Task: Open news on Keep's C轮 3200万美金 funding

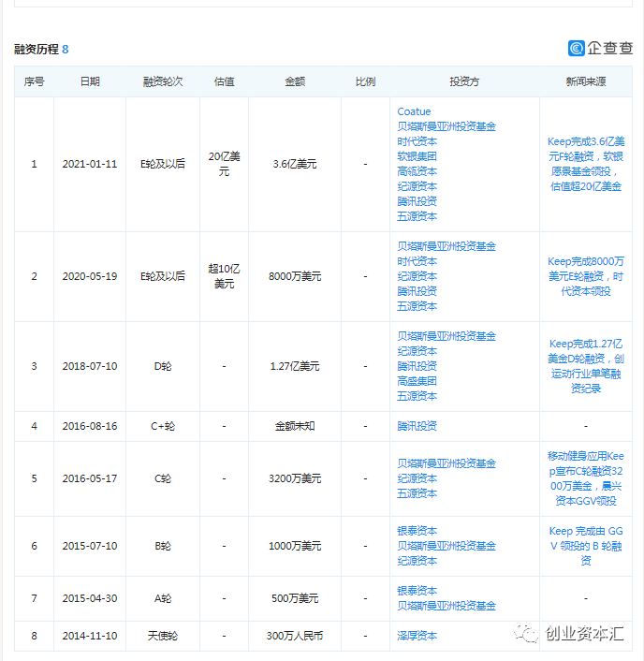Action: click(586, 478)
